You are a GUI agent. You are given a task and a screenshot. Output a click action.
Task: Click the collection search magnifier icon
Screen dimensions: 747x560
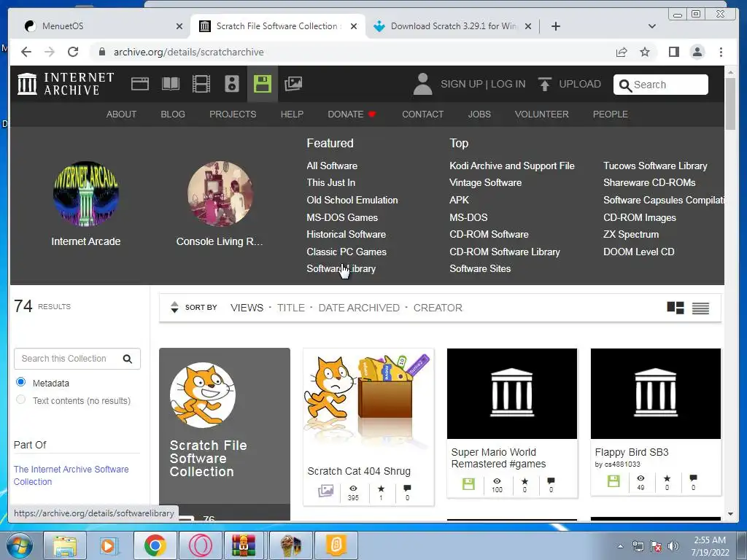[x=127, y=359]
